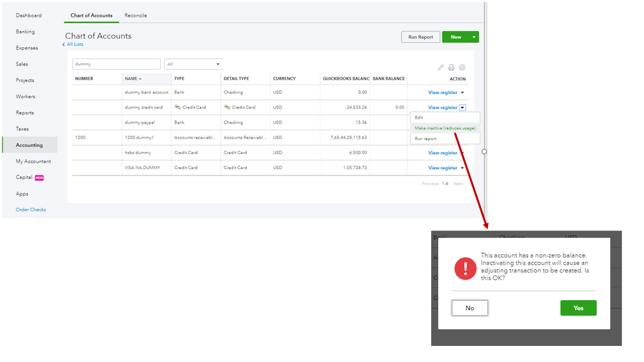
Task: Click the Previous pagination link
Action: pyautogui.click(x=430, y=184)
